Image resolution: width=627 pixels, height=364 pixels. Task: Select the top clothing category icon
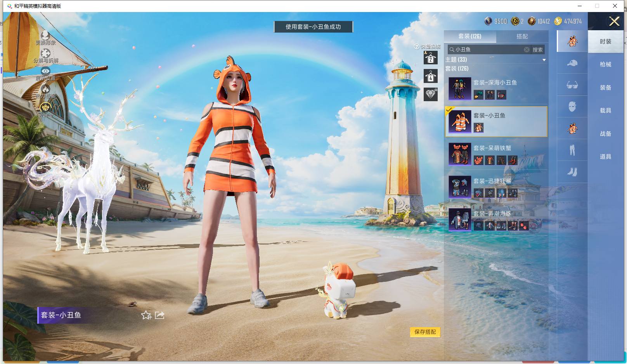[572, 128]
